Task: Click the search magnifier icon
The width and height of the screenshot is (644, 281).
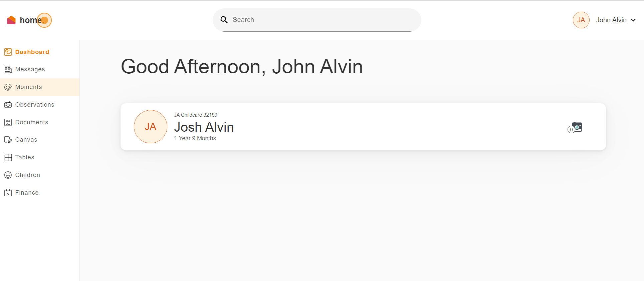Action: pyautogui.click(x=224, y=20)
